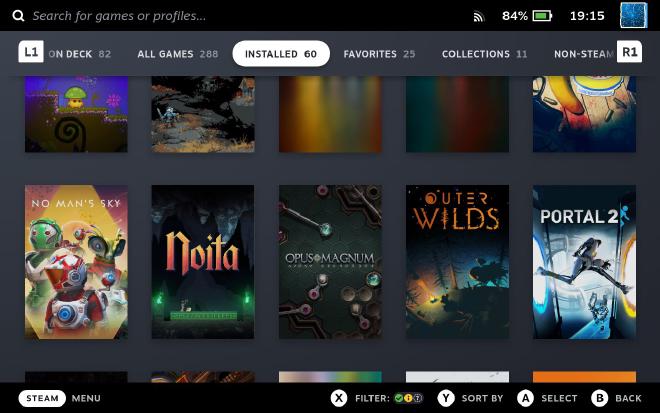Switch to the All Games tab
The image size is (660, 413).
[177, 54]
